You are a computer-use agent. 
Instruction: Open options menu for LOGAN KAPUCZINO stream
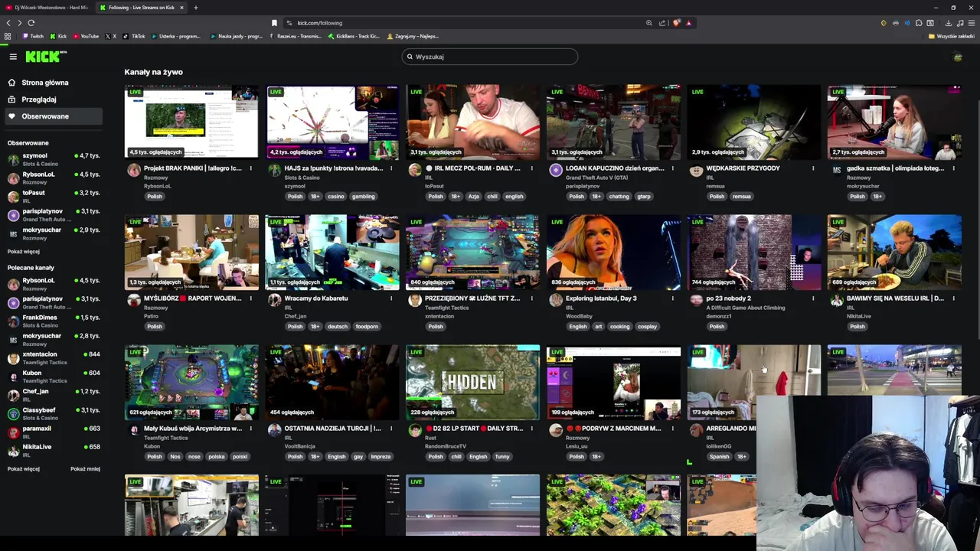[672, 168]
